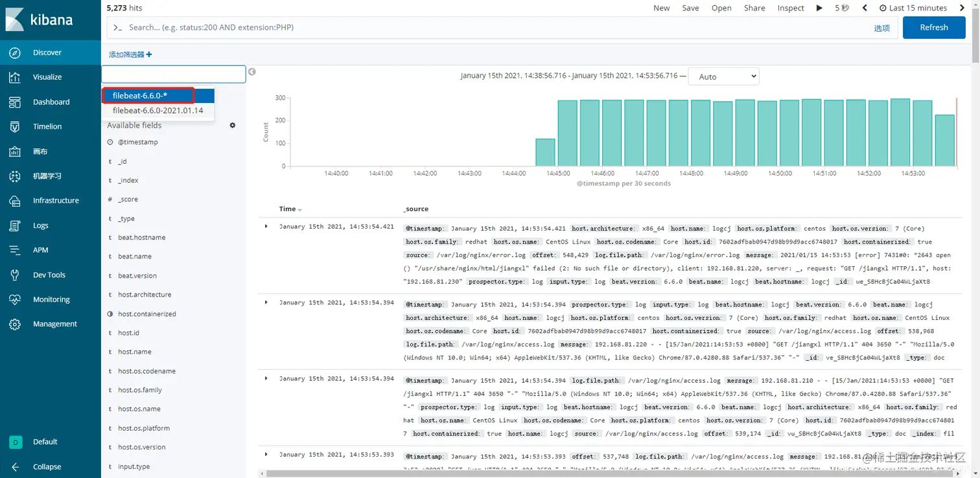
Task: Open the Last 15 minutes time picker
Action: [913, 8]
